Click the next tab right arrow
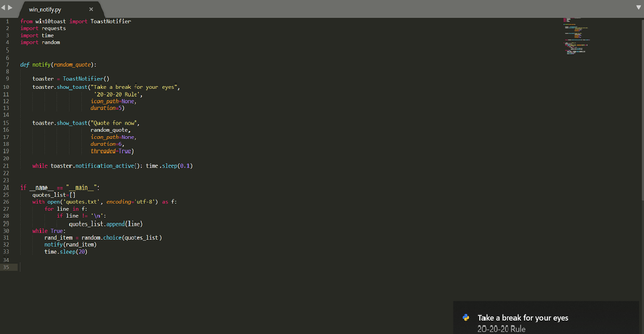The width and height of the screenshot is (644, 334). click(10, 7)
